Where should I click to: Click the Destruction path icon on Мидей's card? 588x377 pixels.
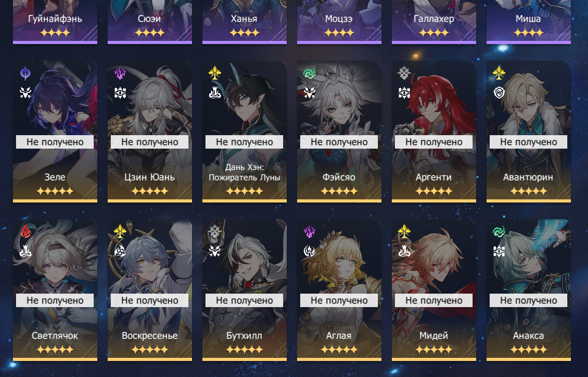pyautogui.click(x=404, y=251)
